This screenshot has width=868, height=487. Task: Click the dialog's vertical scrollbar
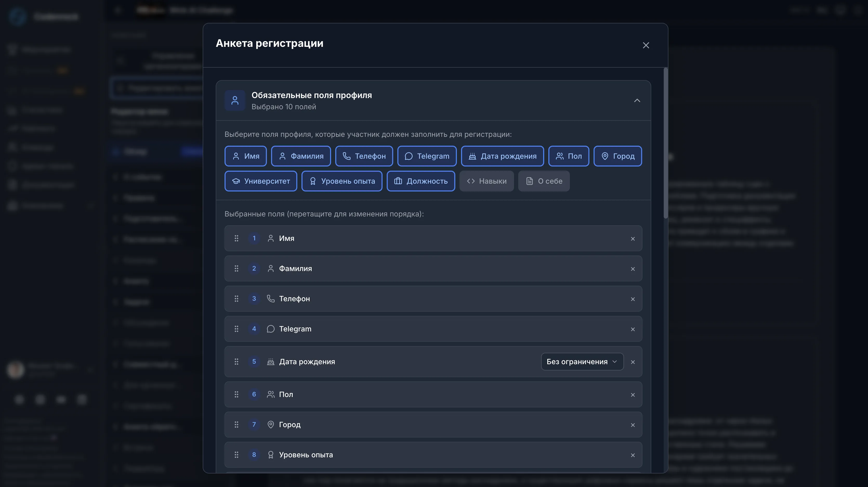[x=666, y=143]
